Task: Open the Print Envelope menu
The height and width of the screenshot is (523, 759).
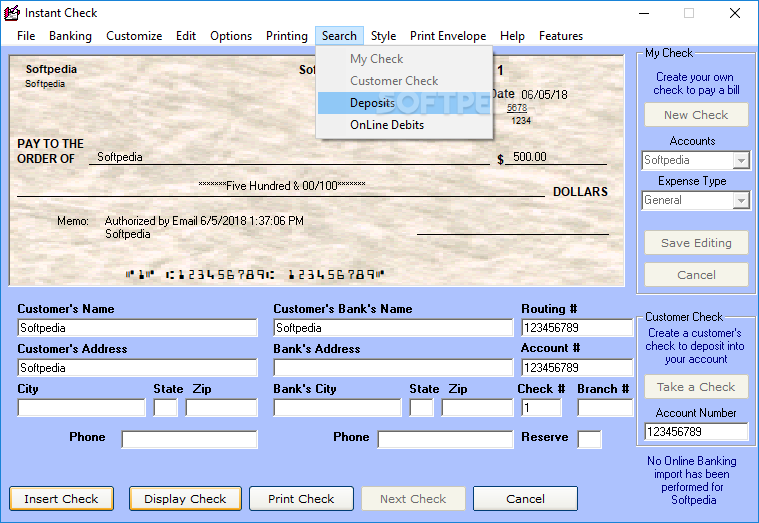Action: coord(448,36)
